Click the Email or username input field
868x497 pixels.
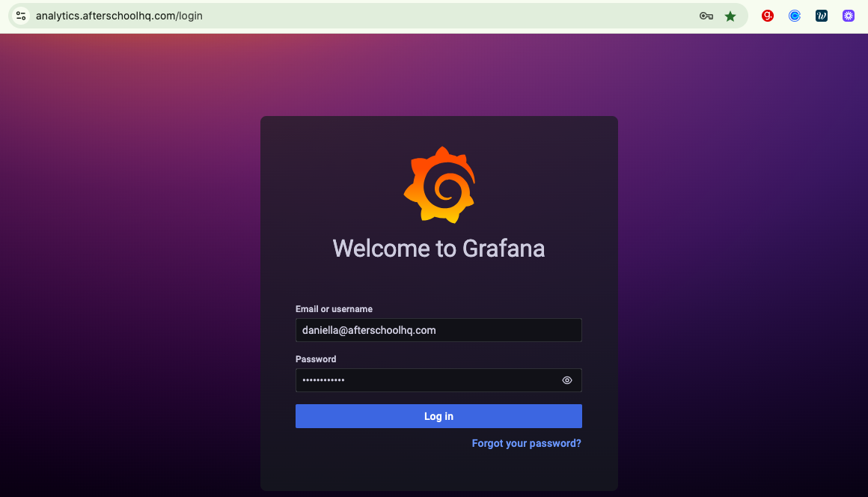pyautogui.click(x=438, y=330)
